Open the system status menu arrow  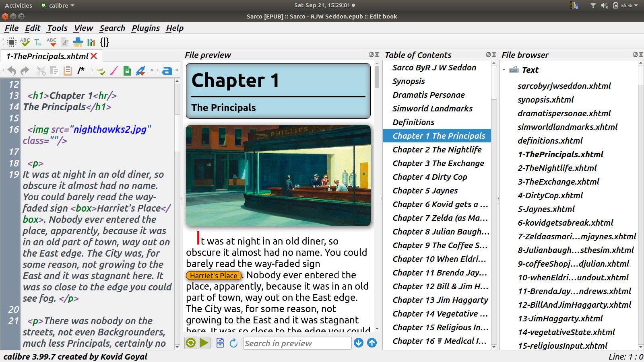coord(636,5)
